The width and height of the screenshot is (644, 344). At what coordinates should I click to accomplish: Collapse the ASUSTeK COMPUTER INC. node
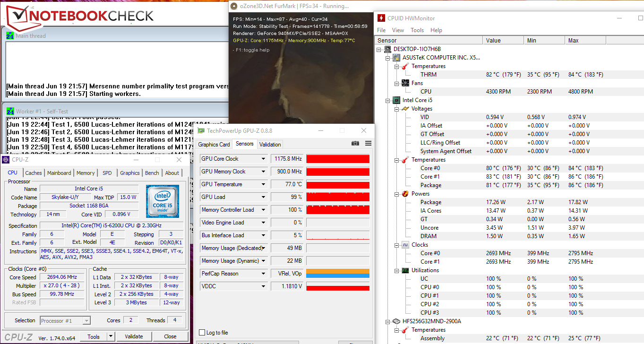(x=388, y=58)
